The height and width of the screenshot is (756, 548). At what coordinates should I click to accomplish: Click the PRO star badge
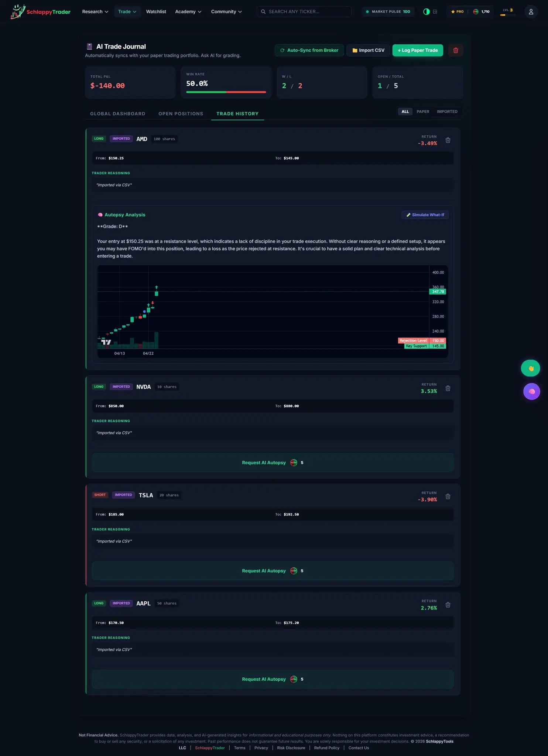click(x=457, y=11)
